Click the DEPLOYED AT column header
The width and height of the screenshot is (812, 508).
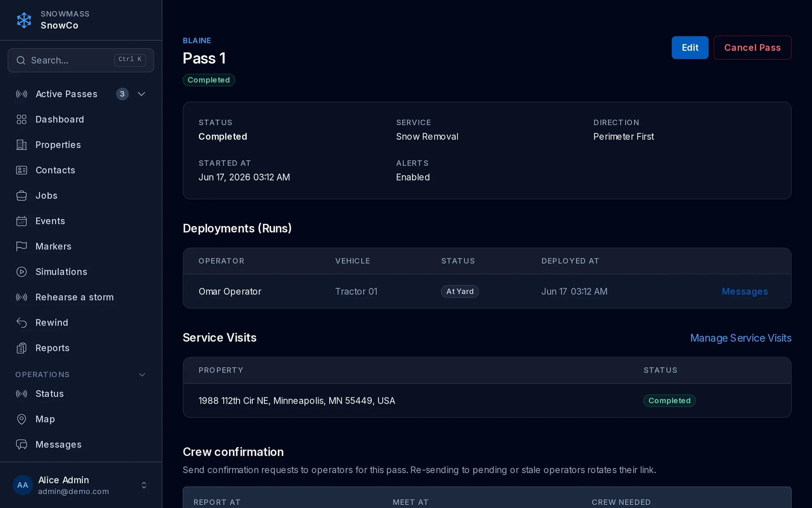click(570, 261)
